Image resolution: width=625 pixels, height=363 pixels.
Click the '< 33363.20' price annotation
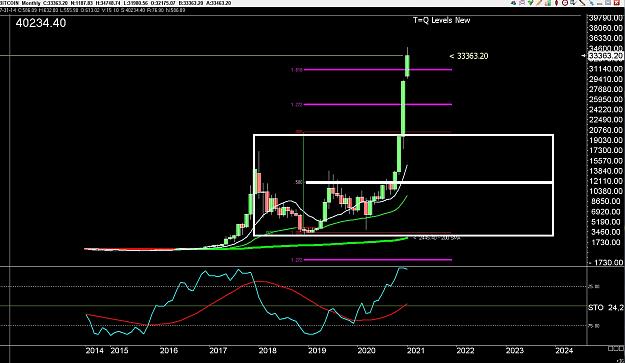point(468,56)
